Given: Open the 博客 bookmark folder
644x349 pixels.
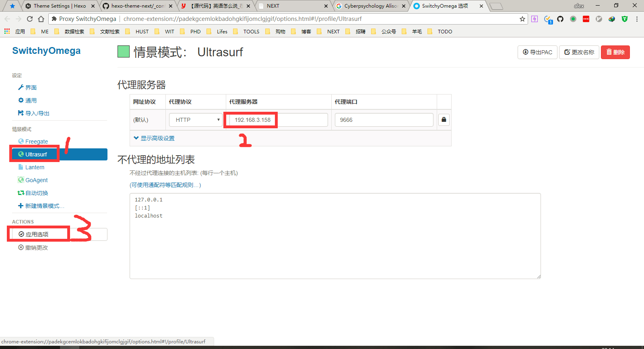Looking at the screenshot, I should (301, 31).
